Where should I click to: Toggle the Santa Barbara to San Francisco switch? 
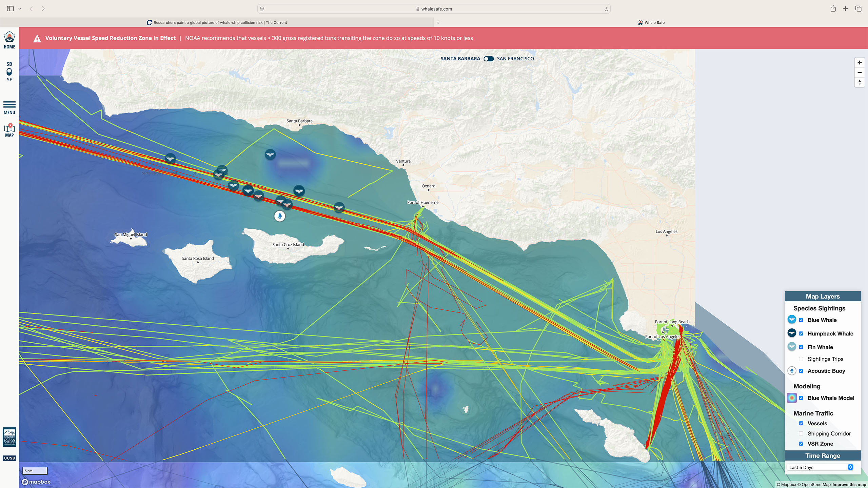(x=488, y=58)
